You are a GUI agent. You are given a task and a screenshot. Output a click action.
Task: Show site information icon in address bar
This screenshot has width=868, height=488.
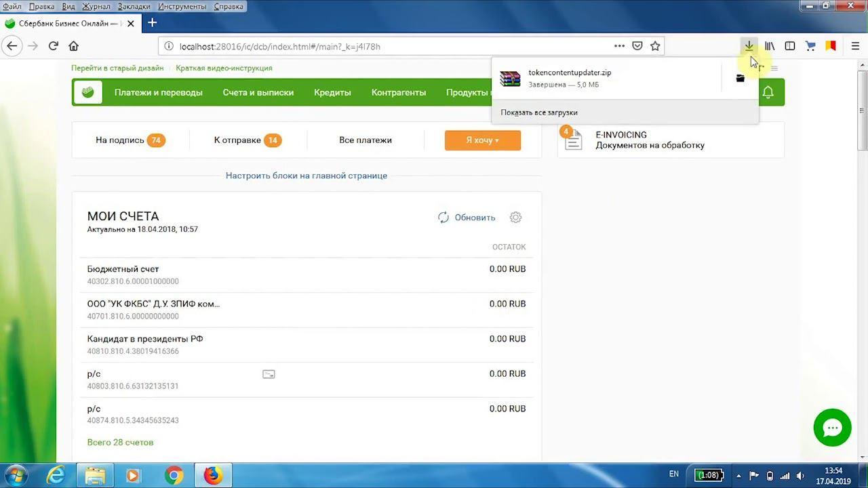[168, 46]
